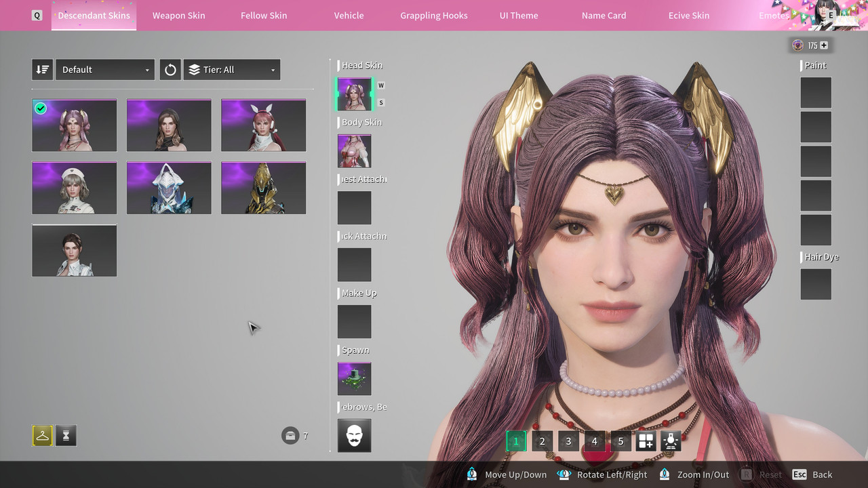The height and width of the screenshot is (488, 868).
Task: Select the first Paint slot under Paint label
Action: pyautogui.click(x=816, y=93)
